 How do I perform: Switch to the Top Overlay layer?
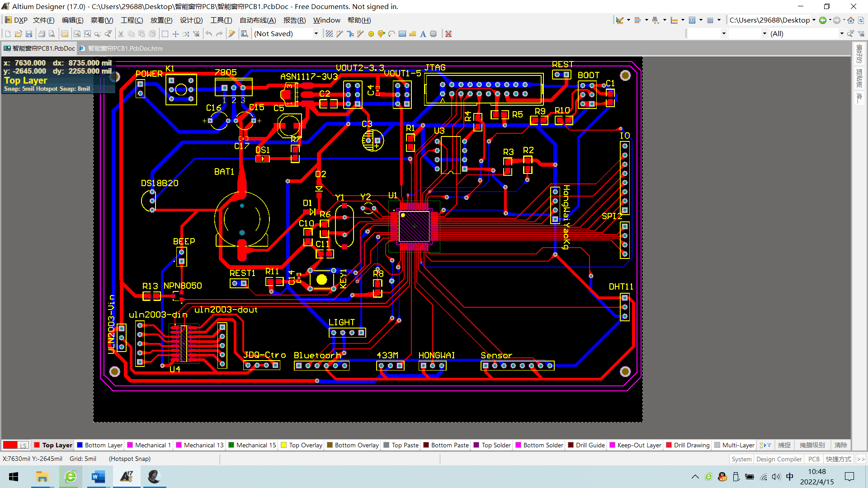(x=302, y=445)
